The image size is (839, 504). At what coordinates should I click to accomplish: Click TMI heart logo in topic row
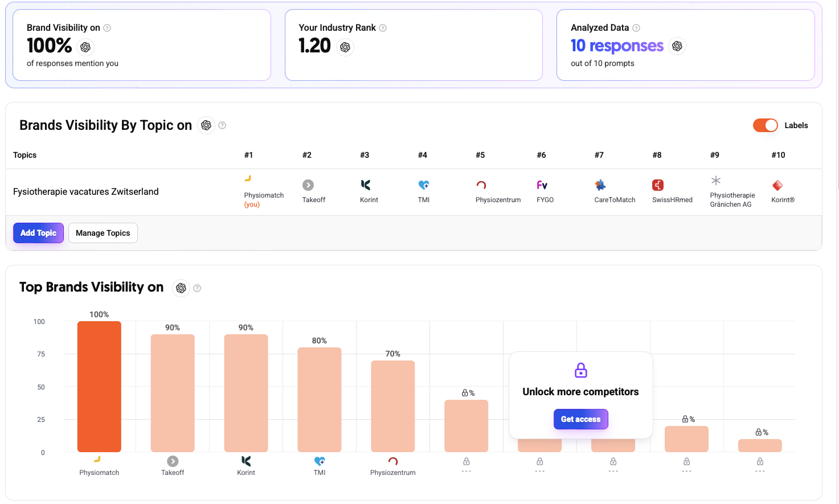click(424, 185)
